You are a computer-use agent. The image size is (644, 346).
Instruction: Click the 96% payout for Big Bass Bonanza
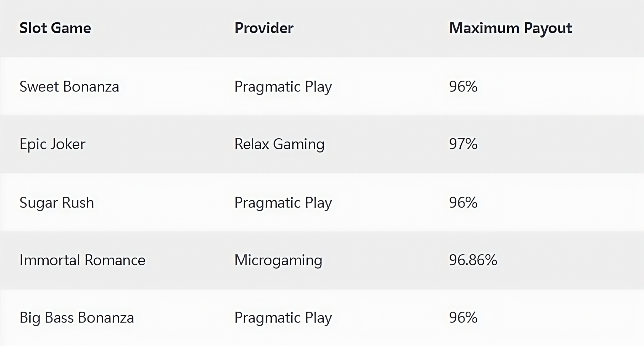coord(463,318)
